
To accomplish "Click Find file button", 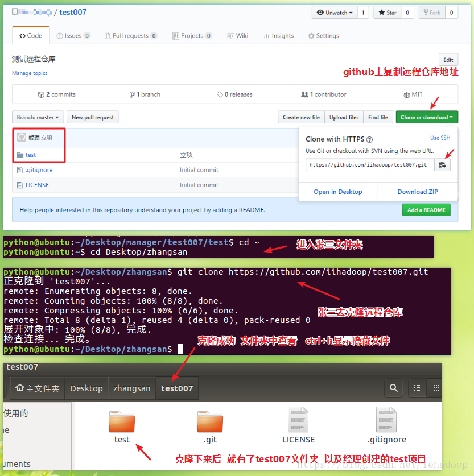I will tap(378, 117).
